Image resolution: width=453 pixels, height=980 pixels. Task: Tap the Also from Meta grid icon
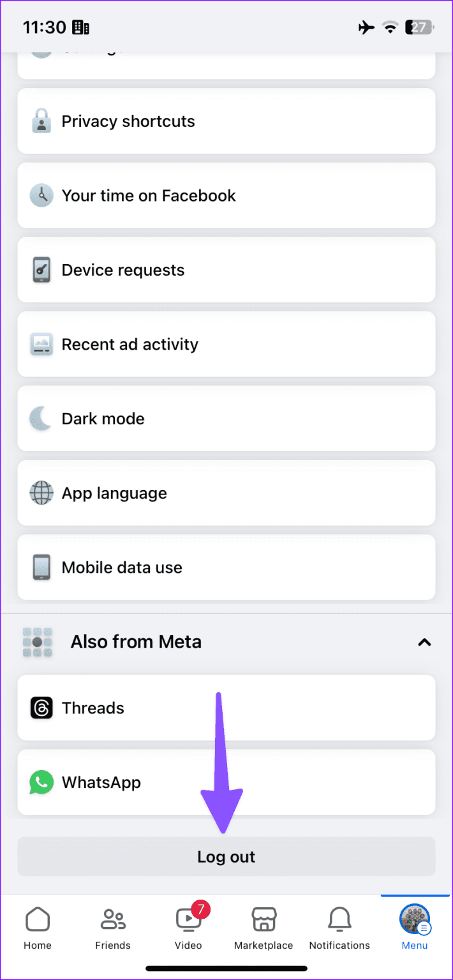click(x=37, y=642)
